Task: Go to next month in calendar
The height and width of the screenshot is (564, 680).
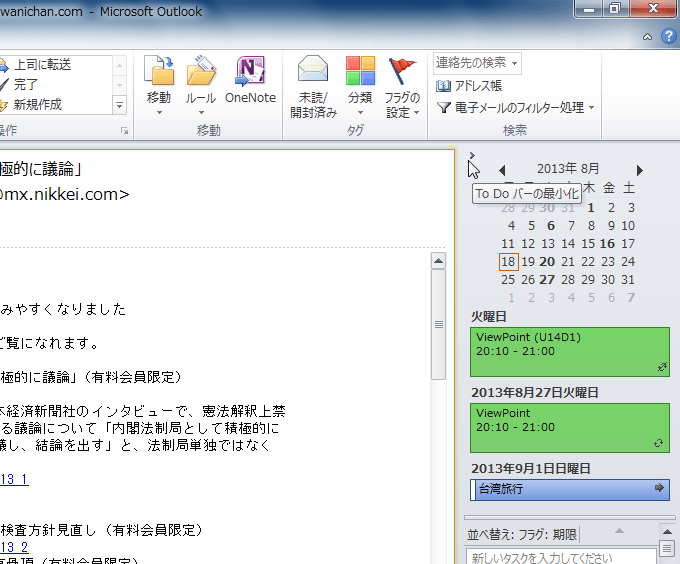Action: [x=640, y=170]
